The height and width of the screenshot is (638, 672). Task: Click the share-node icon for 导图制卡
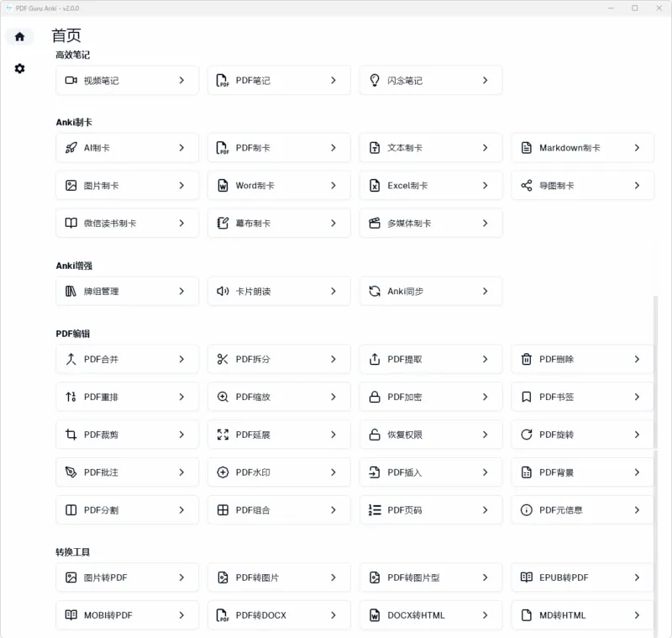[527, 186]
